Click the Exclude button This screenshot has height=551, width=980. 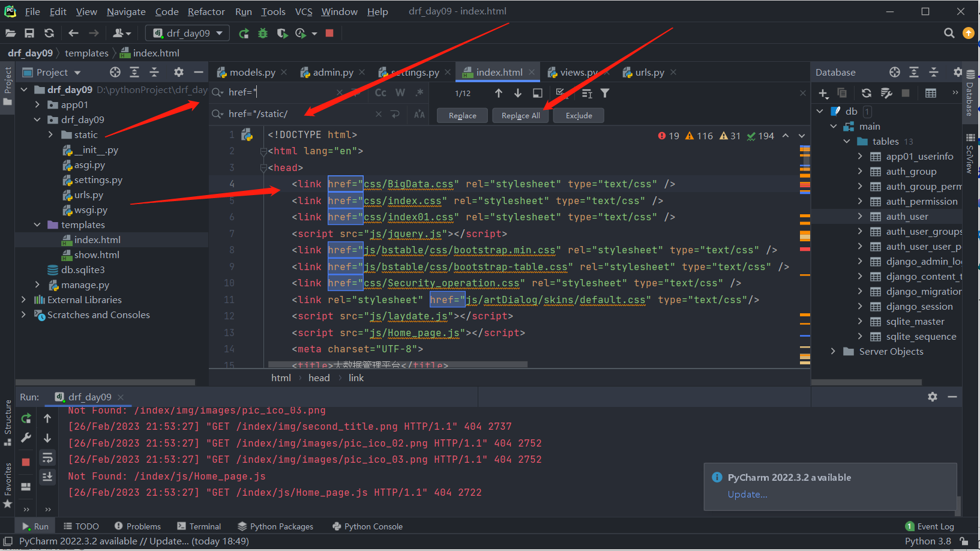(579, 115)
